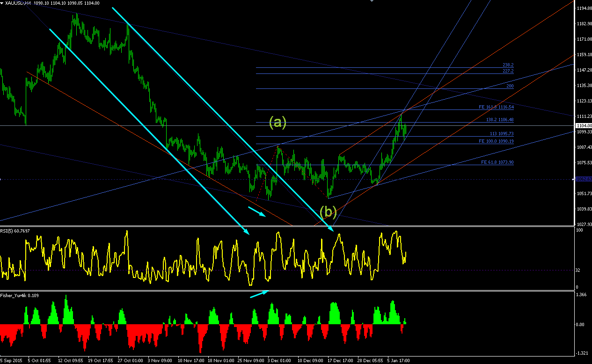Click the FE 61.8 1073.90 Fibonacci label
Viewport: 592px width, 364px height.
[x=497, y=162]
